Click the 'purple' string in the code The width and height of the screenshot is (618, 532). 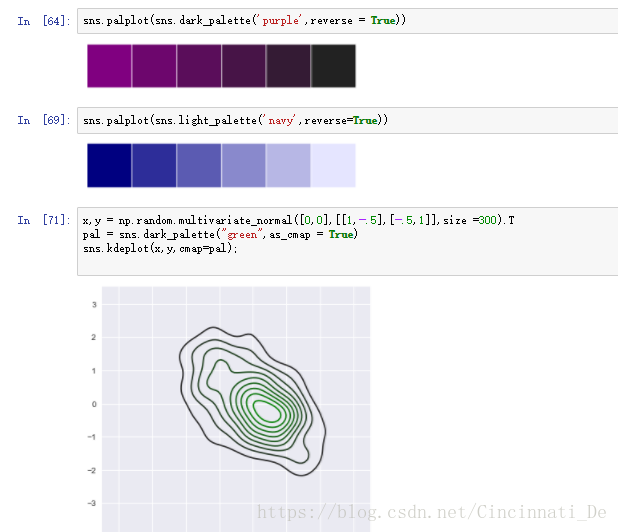click(x=281, y=20)
